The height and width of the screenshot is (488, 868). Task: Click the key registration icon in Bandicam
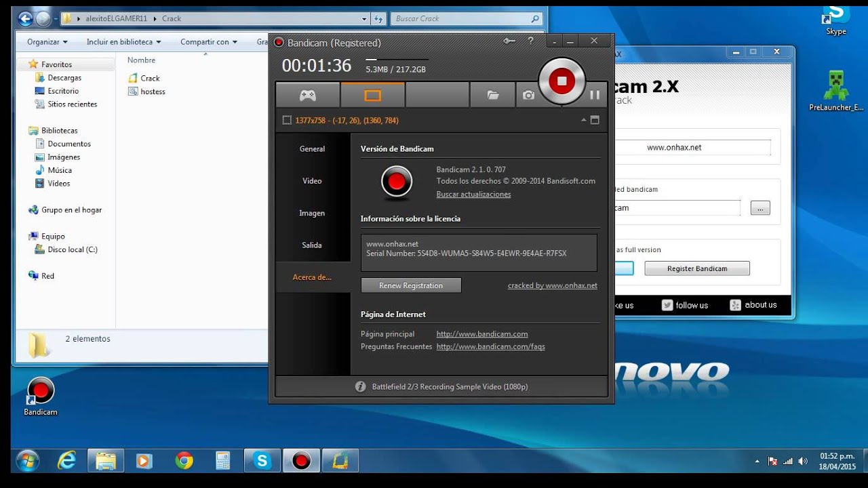(x=509, y=41)
